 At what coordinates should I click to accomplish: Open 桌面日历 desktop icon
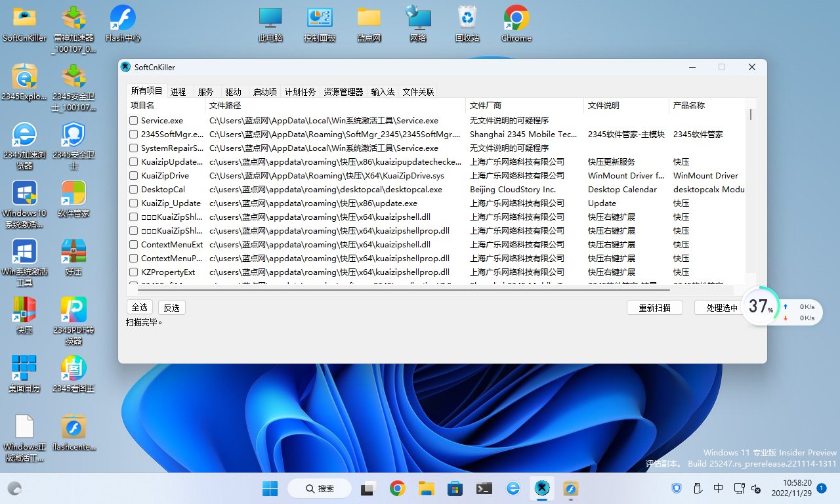coord(24,375)
